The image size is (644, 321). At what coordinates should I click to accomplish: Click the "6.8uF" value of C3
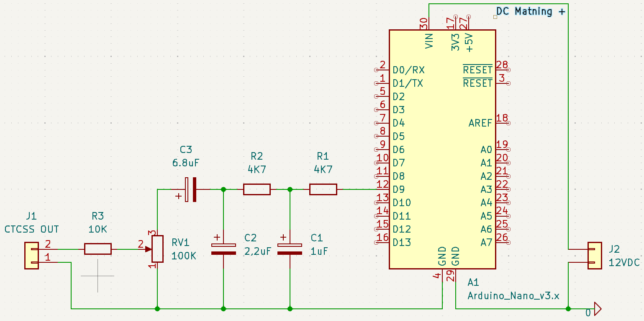point(186,163)
